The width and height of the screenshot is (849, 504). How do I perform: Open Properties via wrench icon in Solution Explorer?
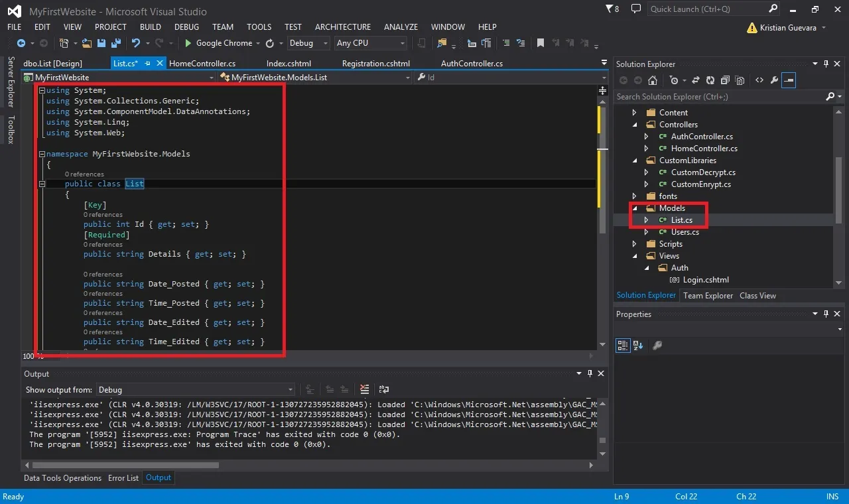(x=774, y=80)
